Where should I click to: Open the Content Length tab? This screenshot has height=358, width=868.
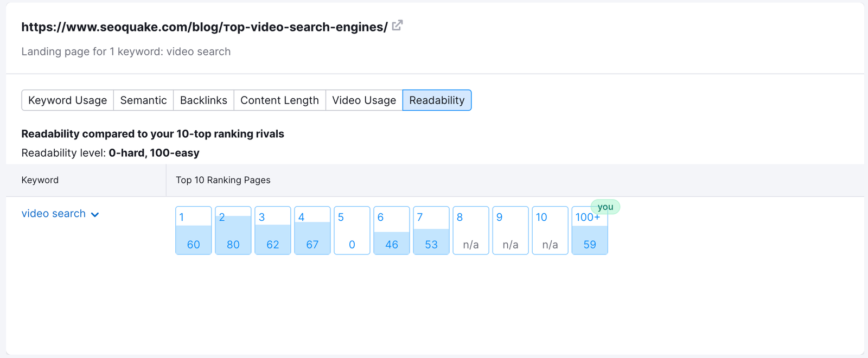pos(279,100)
